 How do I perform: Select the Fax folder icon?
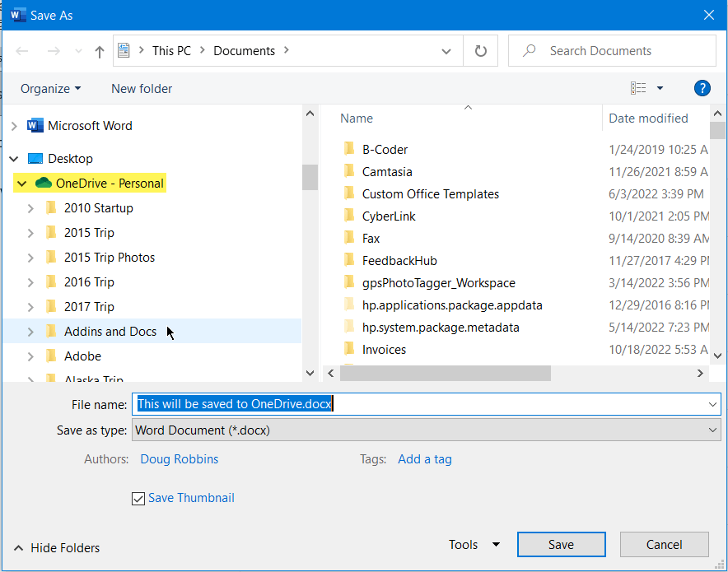[x=349, y=238]
